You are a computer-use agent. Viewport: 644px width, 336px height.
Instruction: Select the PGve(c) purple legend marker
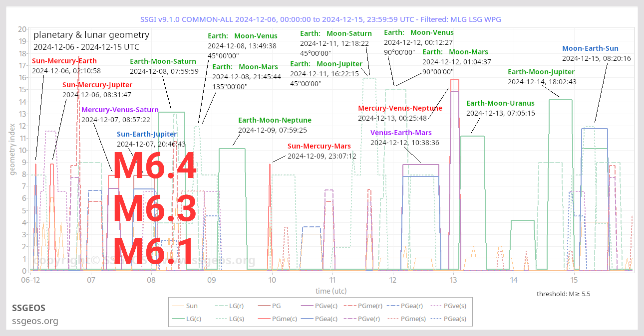pyautogui.click(x=306, y=306)
